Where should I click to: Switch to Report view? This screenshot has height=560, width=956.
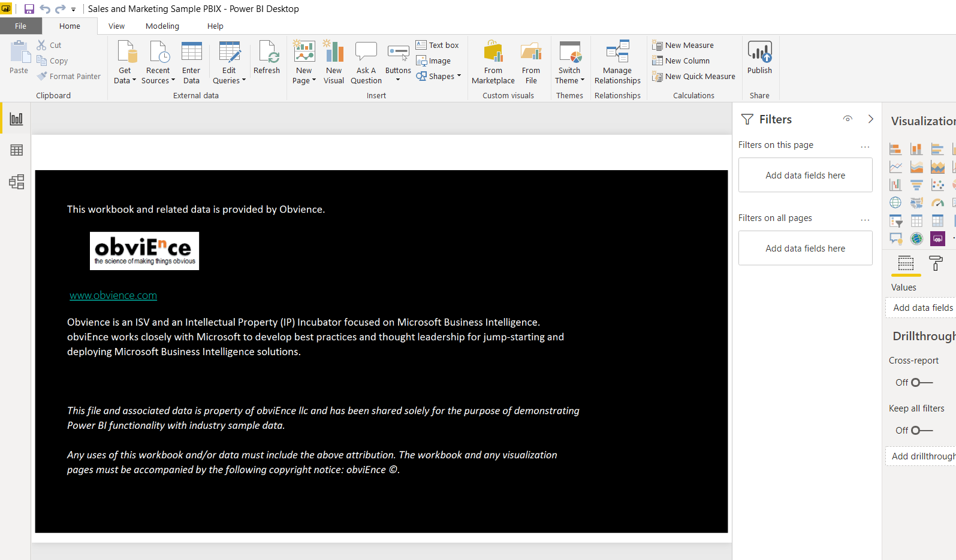pyautogui.click(x=16, y=119)
